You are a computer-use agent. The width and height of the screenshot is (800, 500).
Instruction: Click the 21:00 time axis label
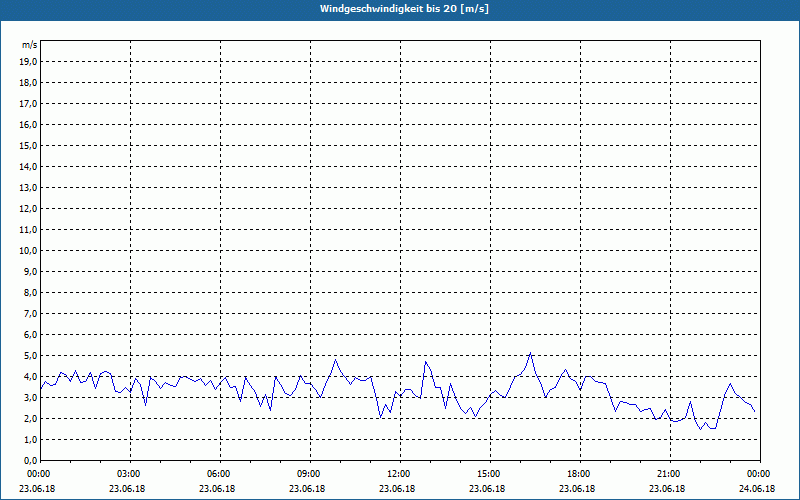coord(669,474)
